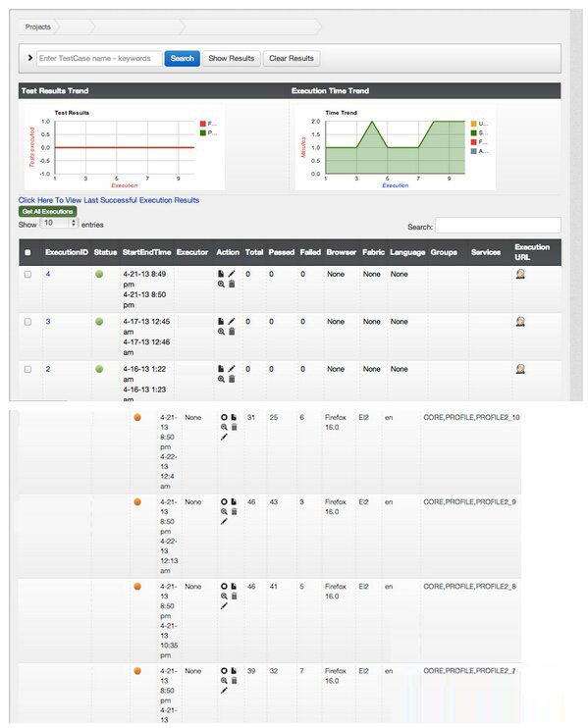Click the red F legend swatch in Test Results

(x=203, y=124)
